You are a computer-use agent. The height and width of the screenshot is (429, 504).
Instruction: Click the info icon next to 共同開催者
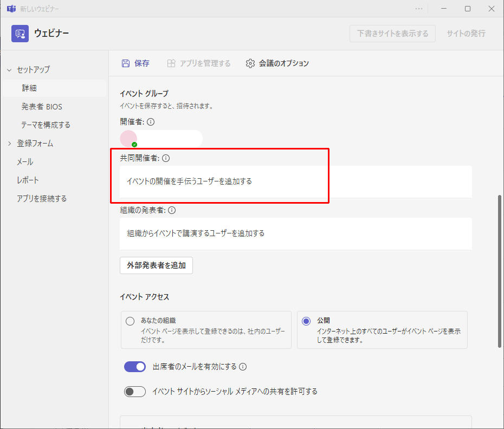coord(167,158)
